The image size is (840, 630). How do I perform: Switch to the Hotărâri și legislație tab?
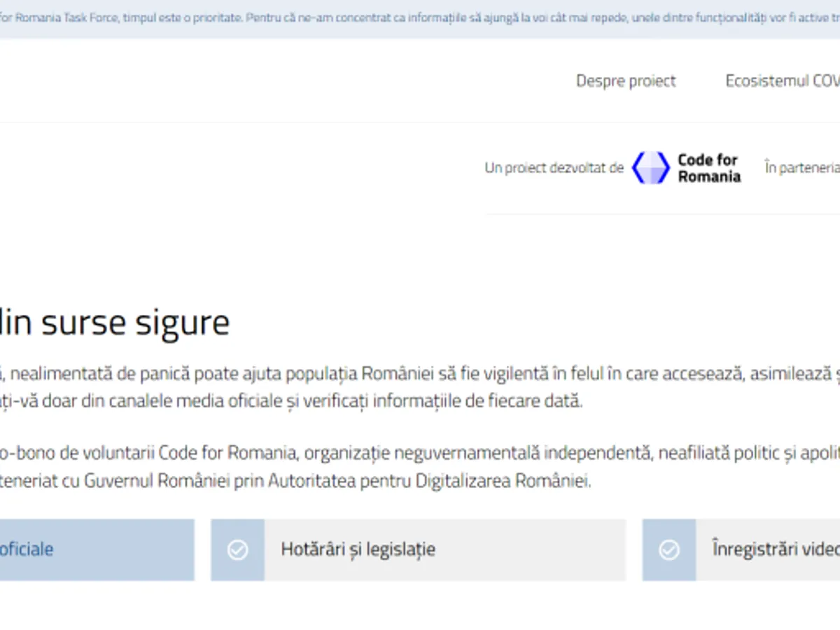point(358,549)
